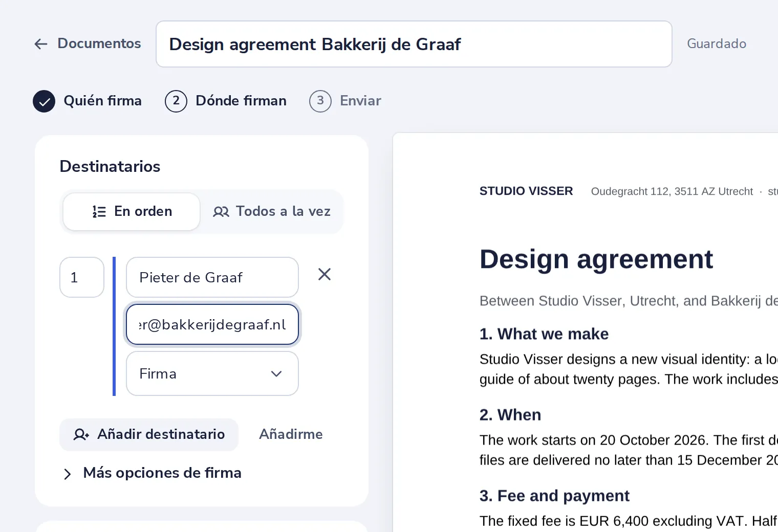The width and height of the screenshot is (778, 532).
Task: Click the 'Añadirme' link
Action: (291, 434)
